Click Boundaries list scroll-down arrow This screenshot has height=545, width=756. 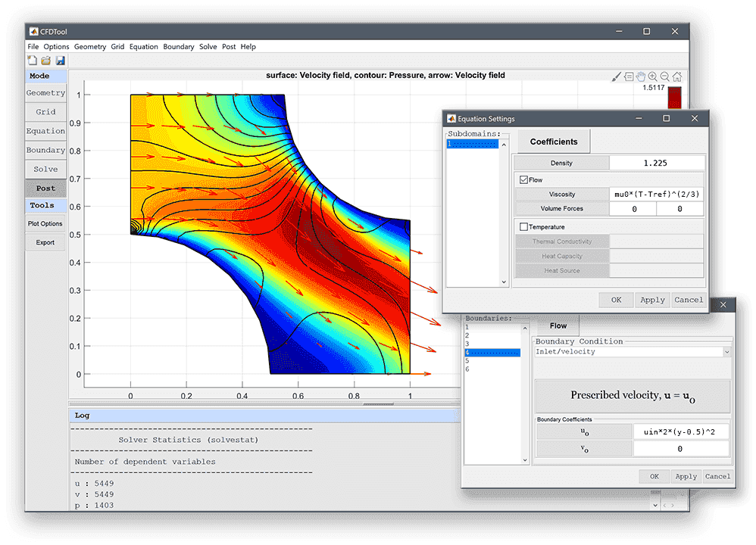[525, 459]
